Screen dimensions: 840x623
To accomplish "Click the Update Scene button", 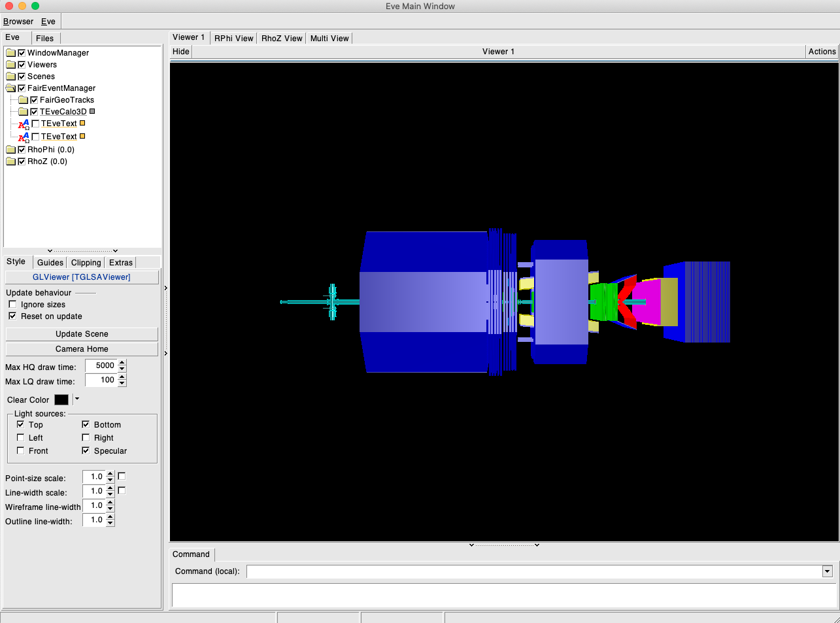I will tap(82, 334).
